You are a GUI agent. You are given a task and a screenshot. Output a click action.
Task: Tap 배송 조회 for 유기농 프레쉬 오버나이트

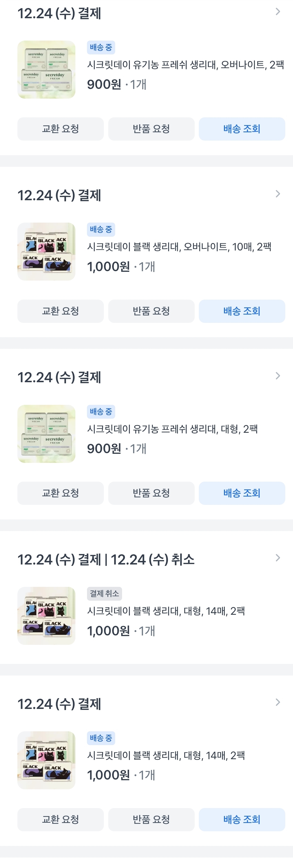pos(241,129)
